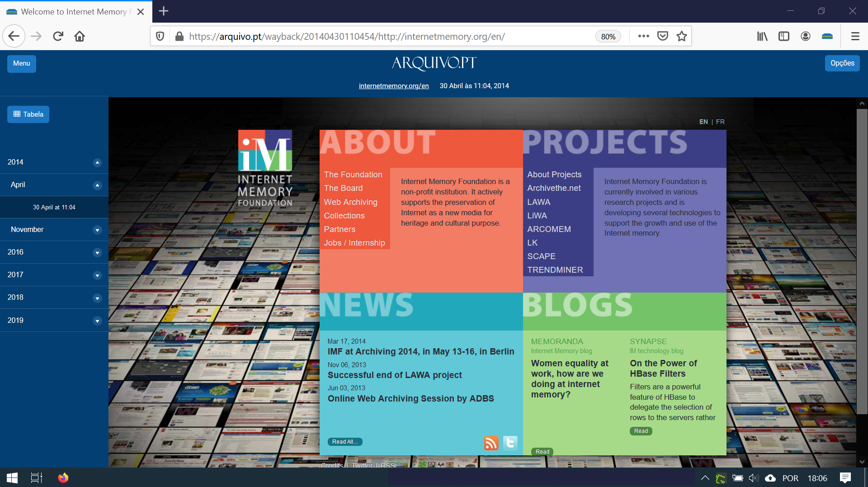Reset the 80% zoom level
This screenshot has width=868, height=487.
tap(608, 37)
